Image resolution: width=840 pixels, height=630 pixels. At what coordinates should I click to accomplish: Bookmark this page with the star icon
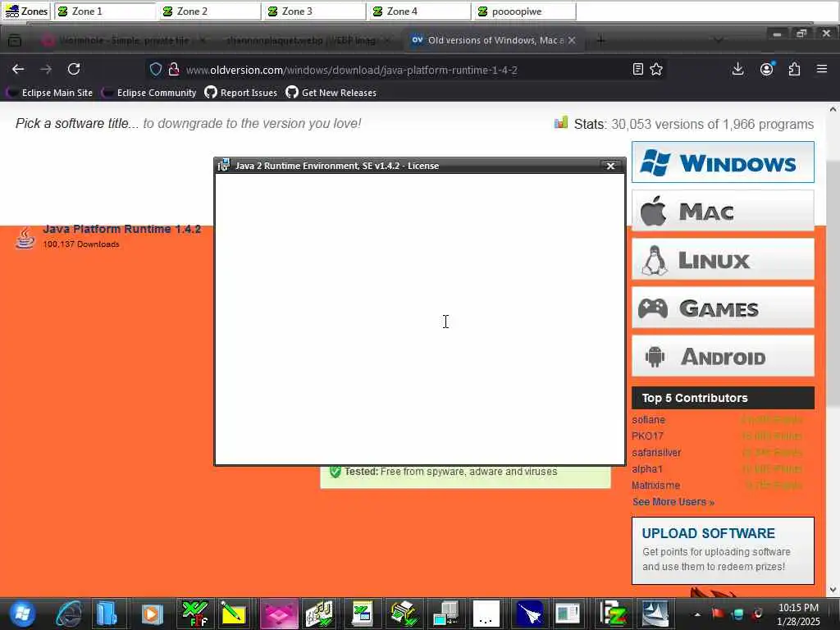pyautogui.click(x=656, y=69)
